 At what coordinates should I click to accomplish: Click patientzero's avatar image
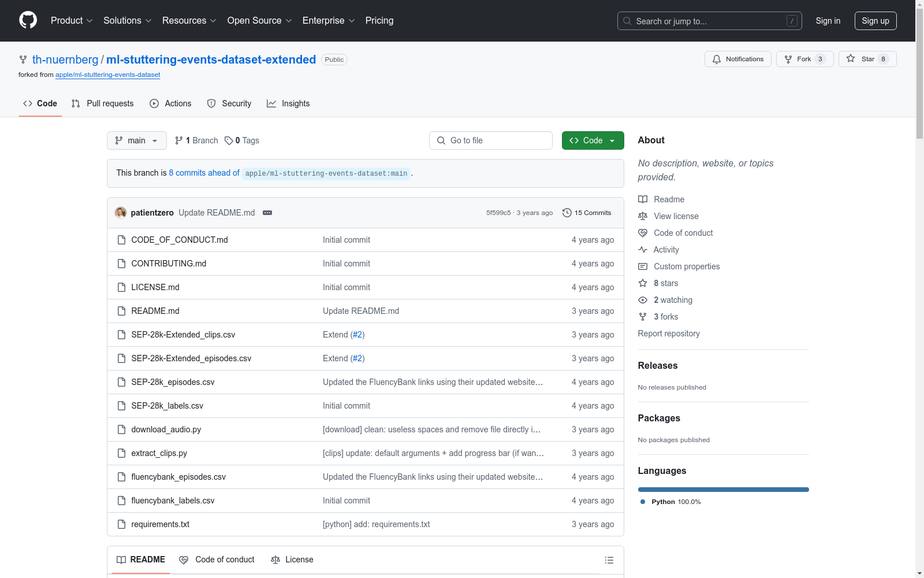click(x=121, y=213)
